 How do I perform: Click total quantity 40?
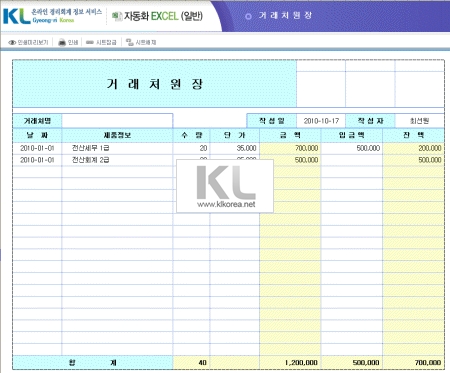tap(191, 363)
